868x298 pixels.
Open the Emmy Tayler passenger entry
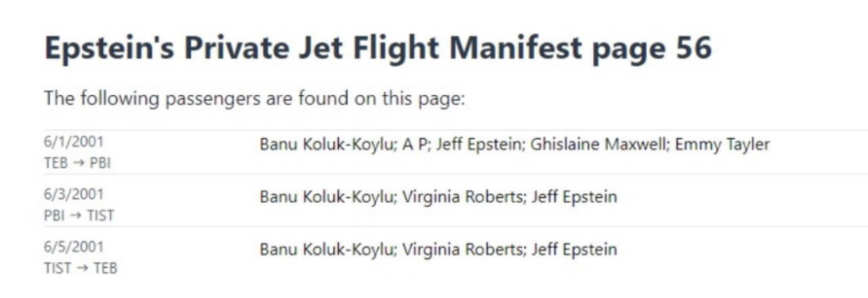click(x=722, y=144)
